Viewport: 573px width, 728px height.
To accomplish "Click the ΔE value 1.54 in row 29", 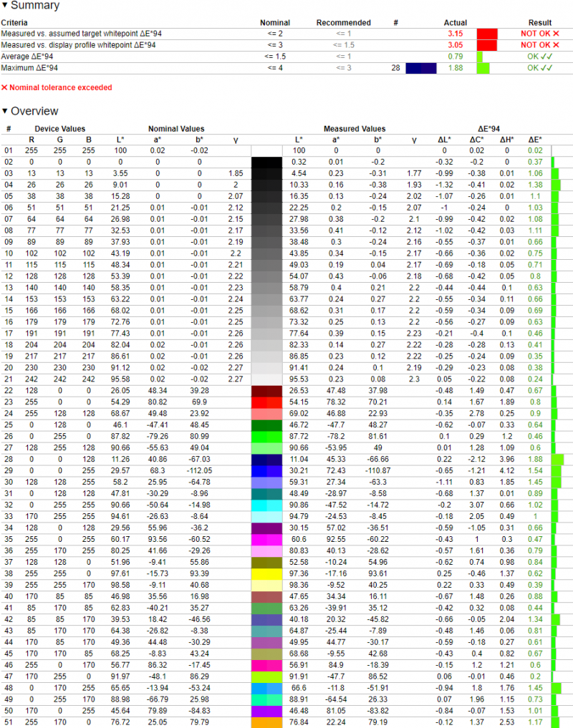I will [535, 471].
